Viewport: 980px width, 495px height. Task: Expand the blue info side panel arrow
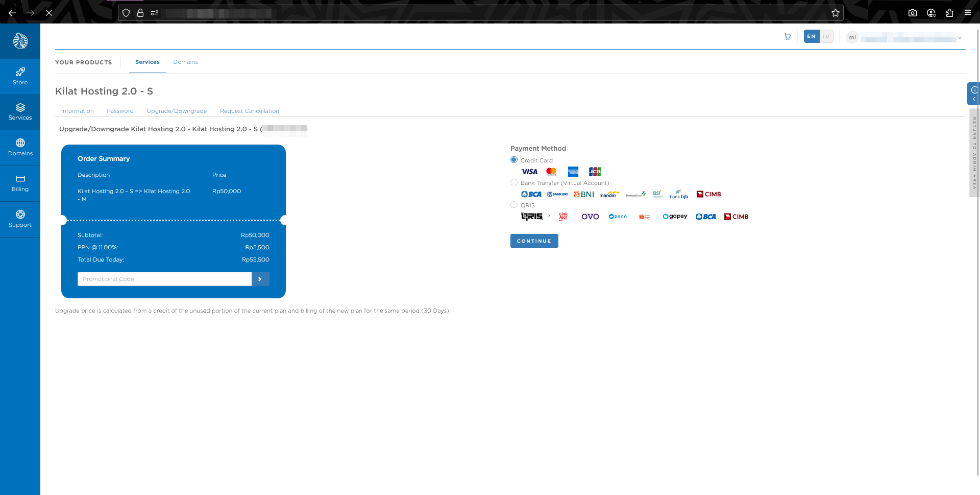coord(974,99)
